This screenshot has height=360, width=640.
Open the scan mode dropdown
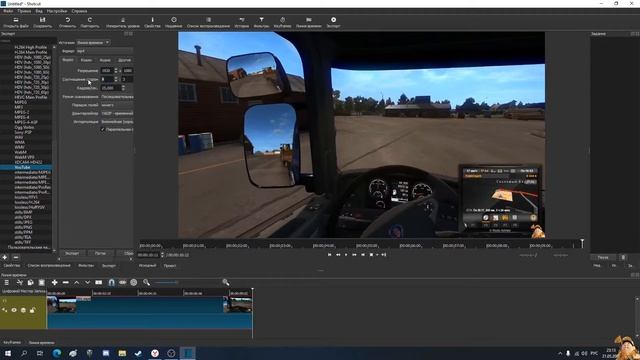[x=117, y=97]
